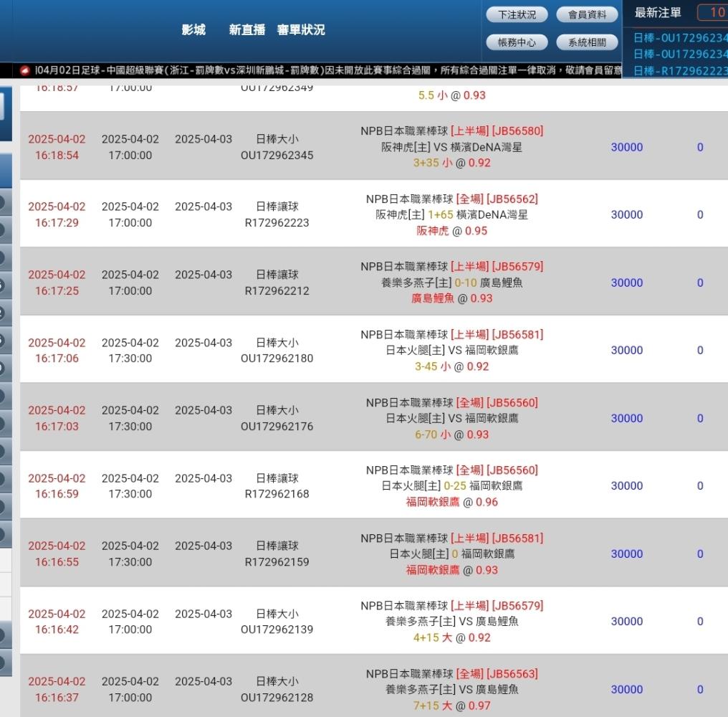Click bet time 16:16:55
Viewport: 728px width, 717px height.
57,562
